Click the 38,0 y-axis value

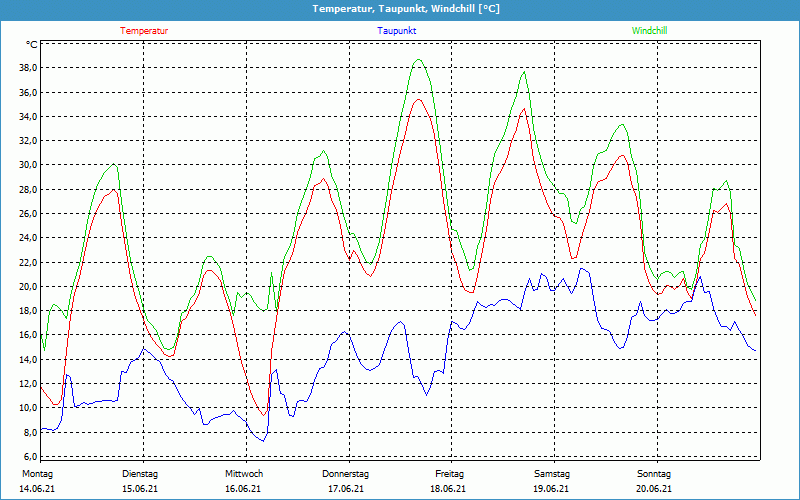tap(28, 68)
